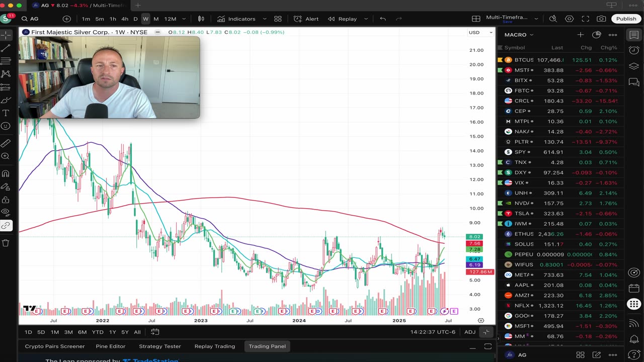Open the MACRO watchlist dropdown
The height and width of the screenshot is (362, 644).
point(519,35)
